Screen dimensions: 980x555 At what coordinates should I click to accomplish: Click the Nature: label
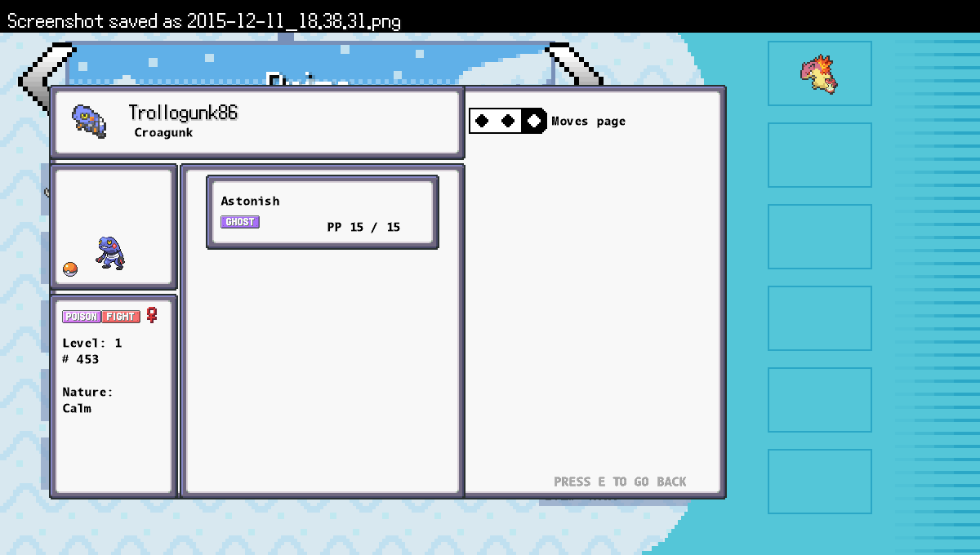[88, 392]
